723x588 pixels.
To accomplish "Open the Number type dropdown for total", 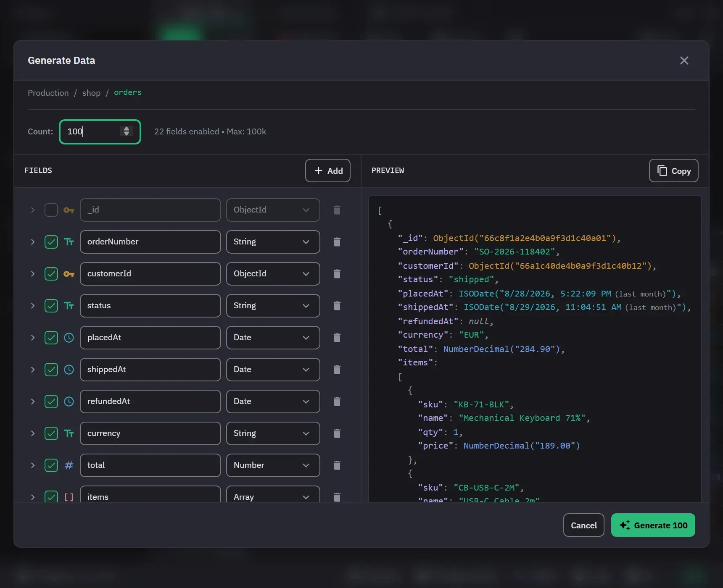I will tap(273, 465).
